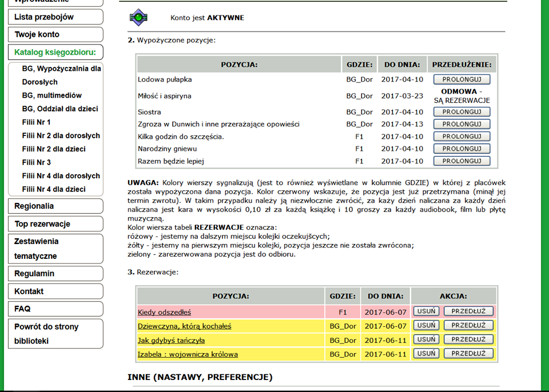Screen dimensions: 549x392
Task: Choose Filii Nr 2 dla dzieci catalog
Action: point(54,149)
